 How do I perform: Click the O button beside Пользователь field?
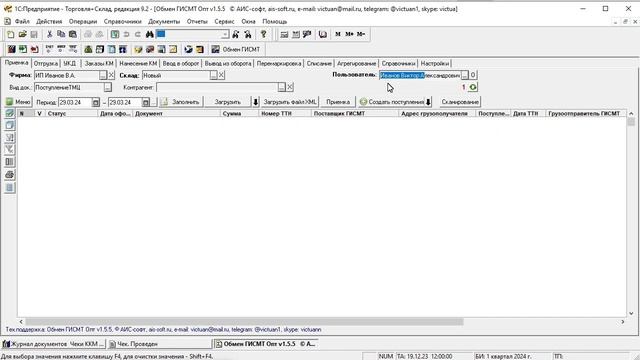click(473, 75)
